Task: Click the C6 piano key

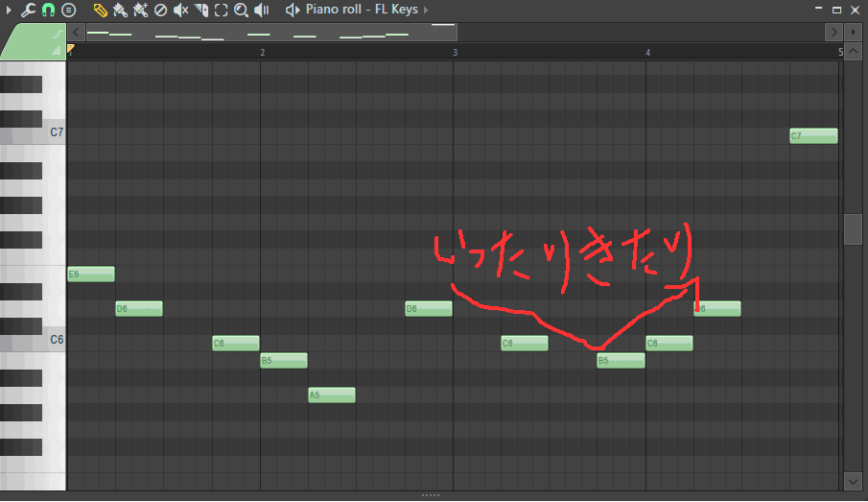Action: (x=33, y=340)
